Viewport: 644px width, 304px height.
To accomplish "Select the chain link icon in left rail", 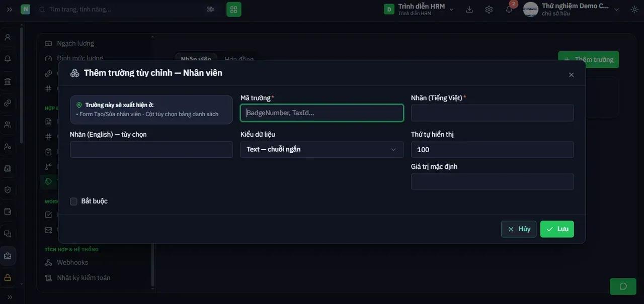I will tap(8, 103).
